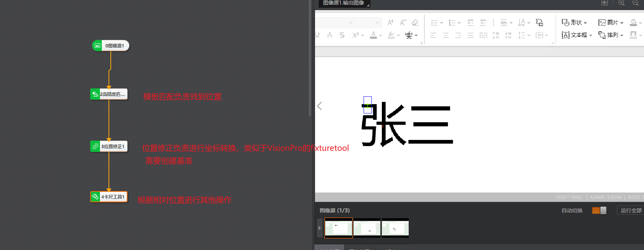Select the third image source thumbnail

click(395, 228)
